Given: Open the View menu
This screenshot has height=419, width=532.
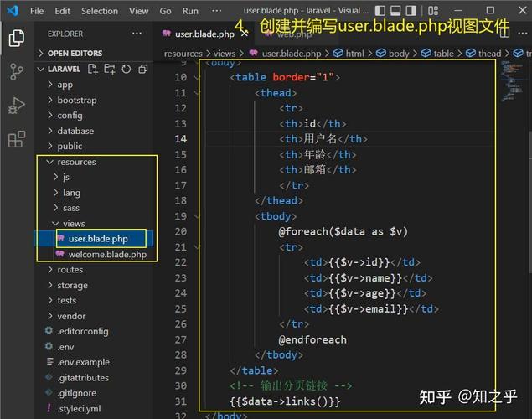Looking at the screenshot, I should pyautogui.click(x=138, y=11).
